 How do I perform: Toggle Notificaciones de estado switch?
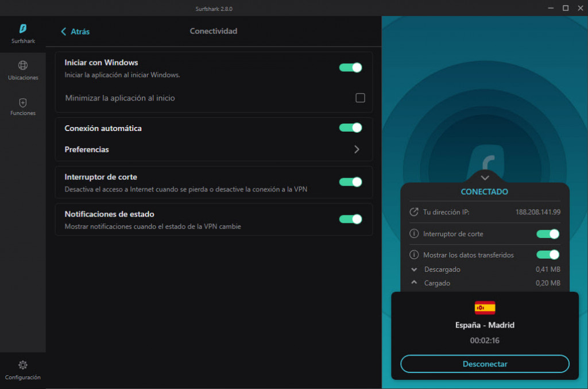351,219
